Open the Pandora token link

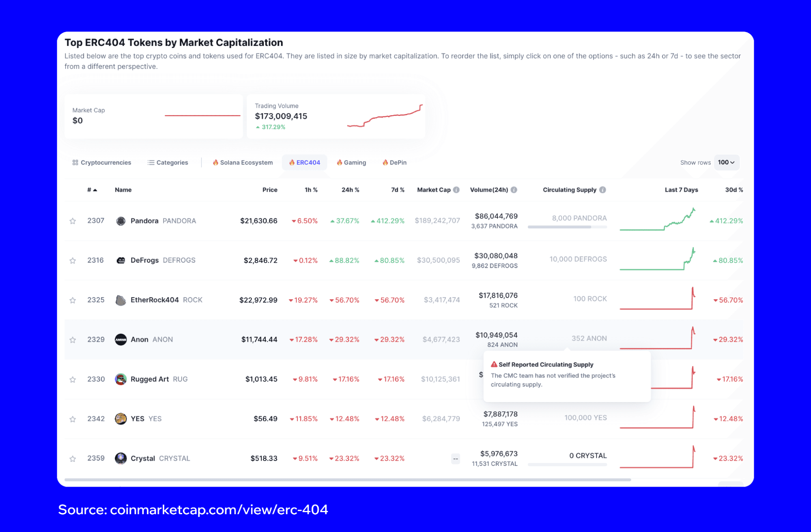point(144,221)
